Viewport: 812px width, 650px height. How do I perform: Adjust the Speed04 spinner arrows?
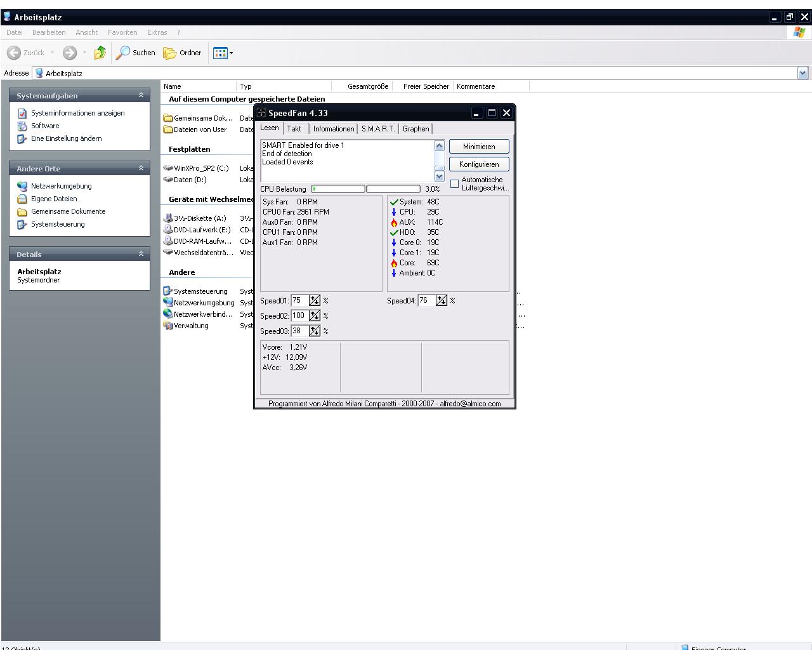pos(442,300)
